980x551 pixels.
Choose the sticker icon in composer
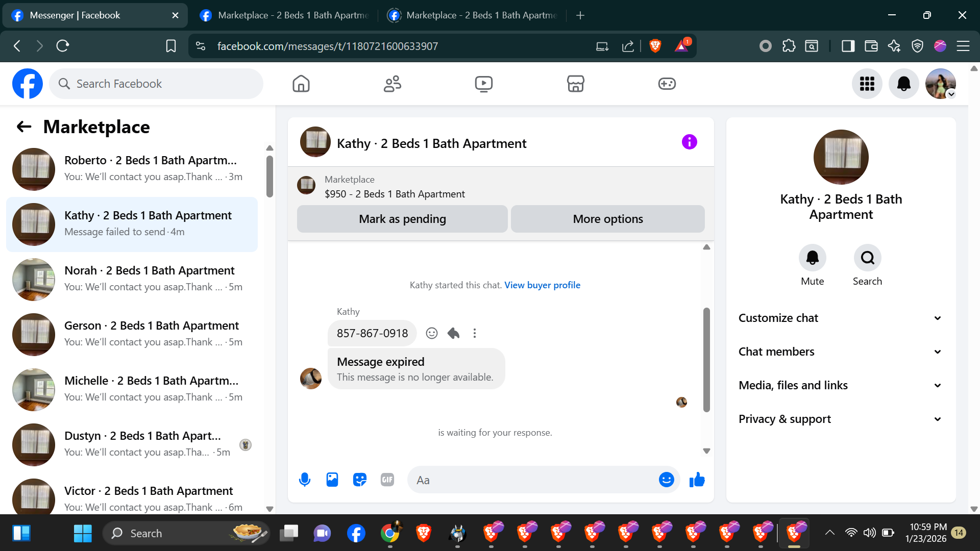tap(360, 480)
